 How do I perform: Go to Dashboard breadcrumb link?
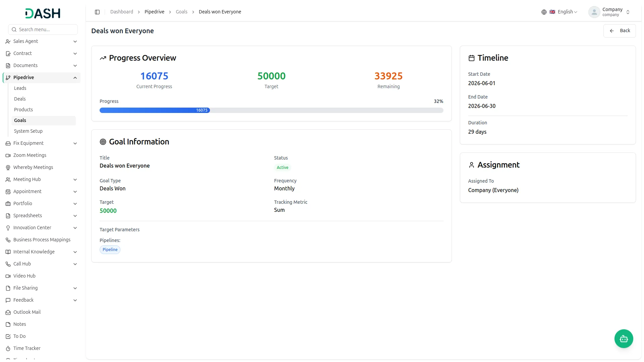click(x=121, y=12)
